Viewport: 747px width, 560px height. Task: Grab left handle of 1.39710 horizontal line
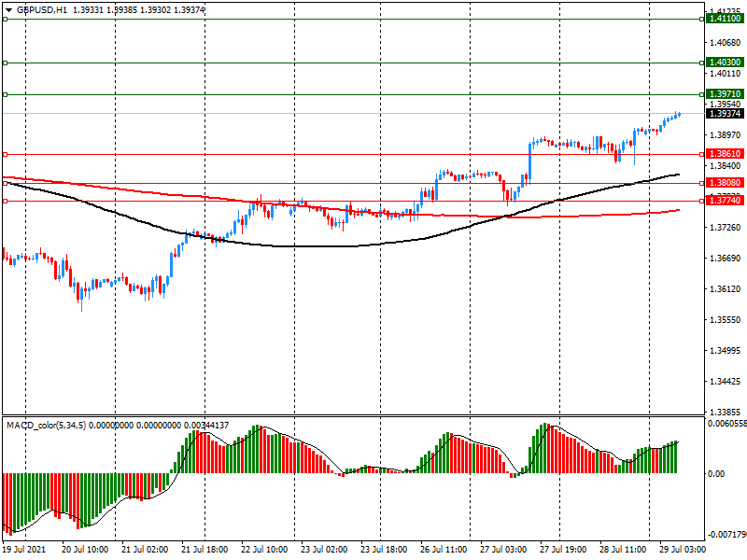(5, 95)
